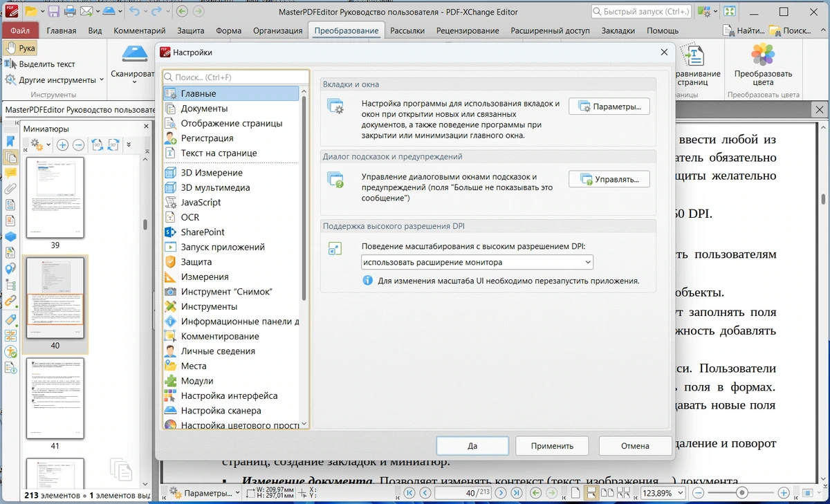Image resolution: width=830 pixels, height=504 pixels.
Task: Expand thumbnails toolbar overflow chevron
Action: pyautogui.click(x=129, y=145)
